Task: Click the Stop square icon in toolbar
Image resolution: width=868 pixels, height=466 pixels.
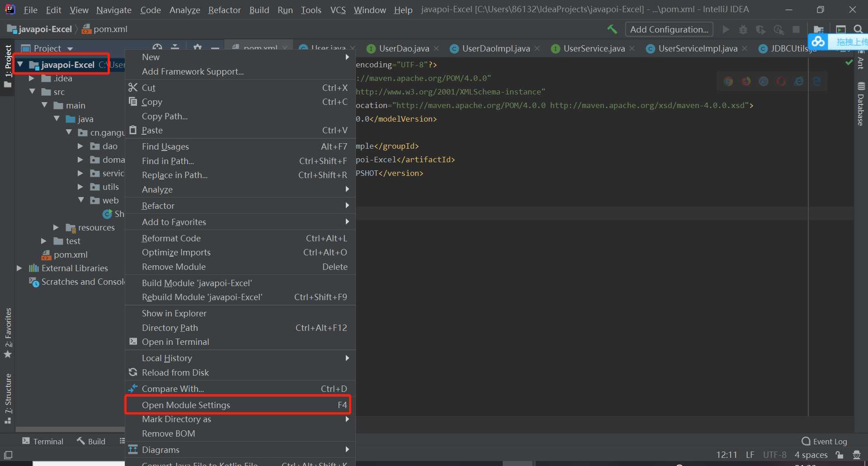Action: 796,29
